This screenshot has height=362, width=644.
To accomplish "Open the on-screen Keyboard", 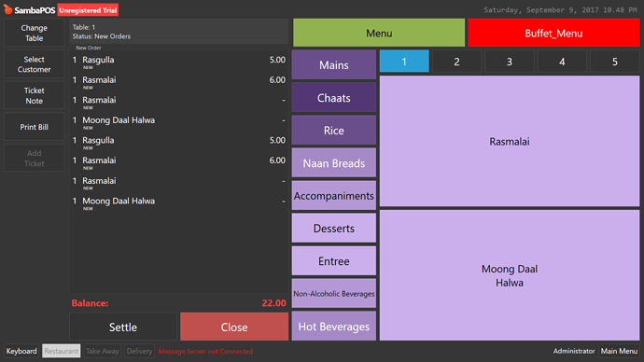I will (x=21, y=351).
